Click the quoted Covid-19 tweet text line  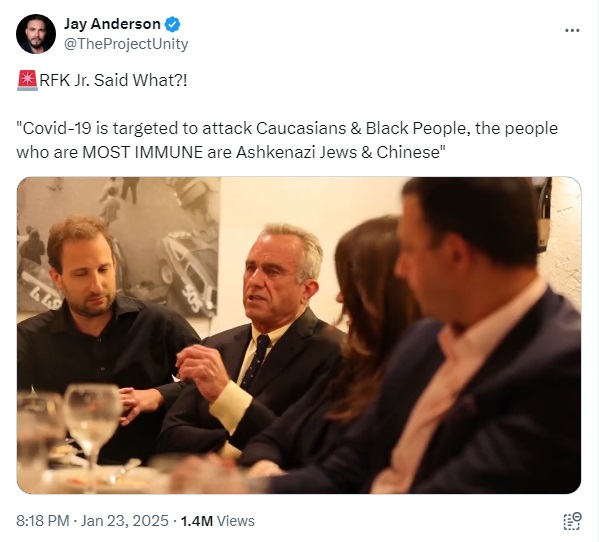(287, 128)
